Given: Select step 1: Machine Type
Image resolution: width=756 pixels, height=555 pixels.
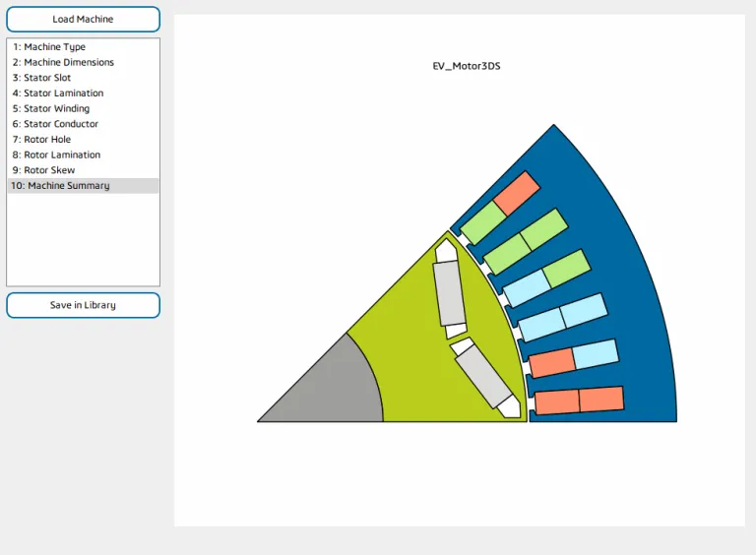Looking at the screenshot, I should pos(83,46).
